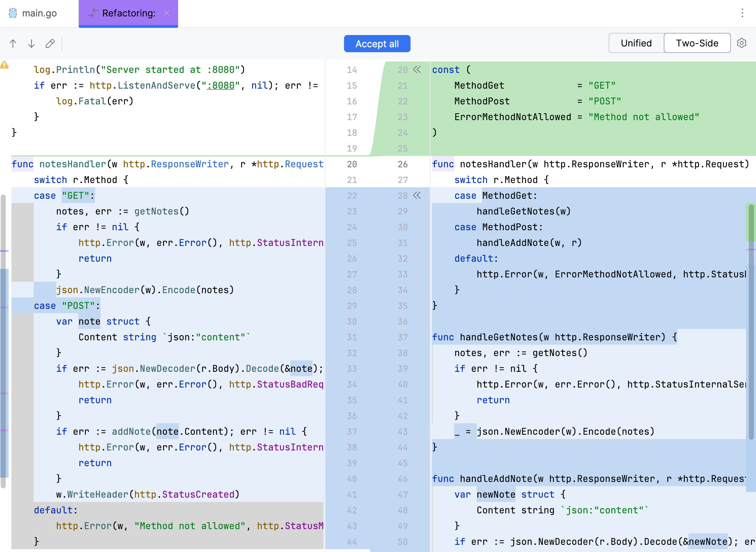Switch to Two-Side diff view
Screen dimensions: 756x552
697,43
